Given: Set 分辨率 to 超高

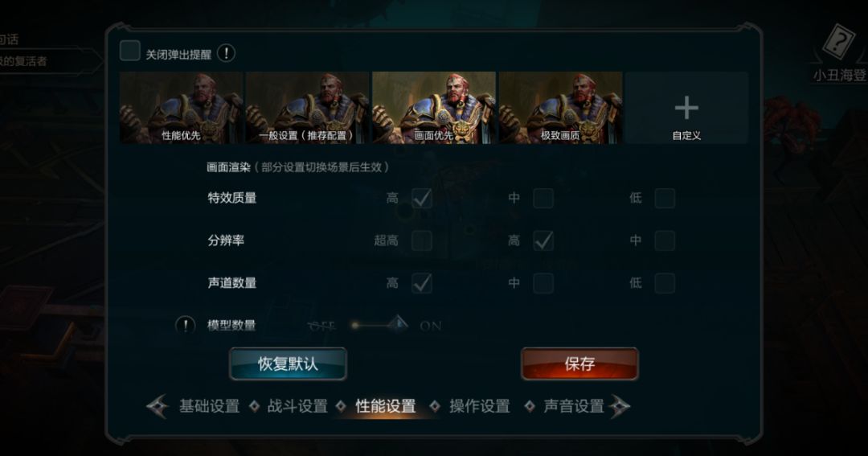Looking at the screenshot, I should click(x=421, y=240).
